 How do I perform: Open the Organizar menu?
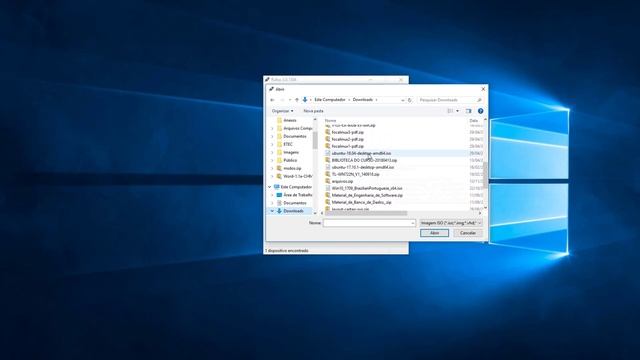(x=282, y=111)
